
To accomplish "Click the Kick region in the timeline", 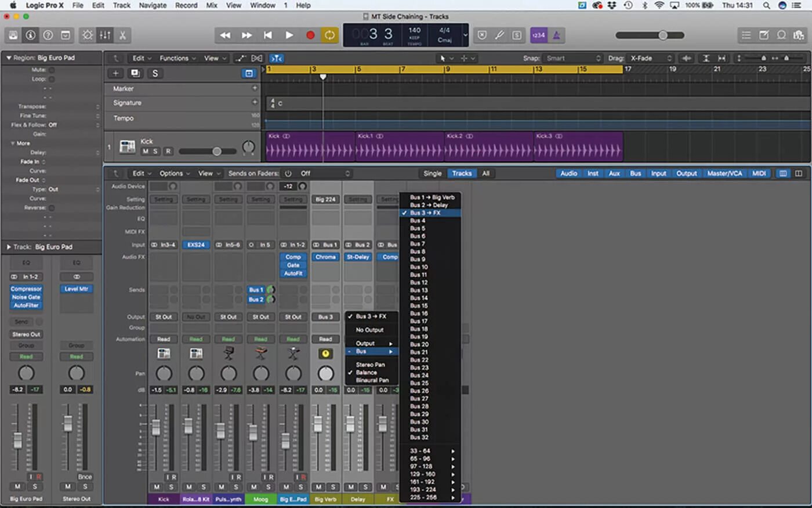I will (x=310, y=146).
